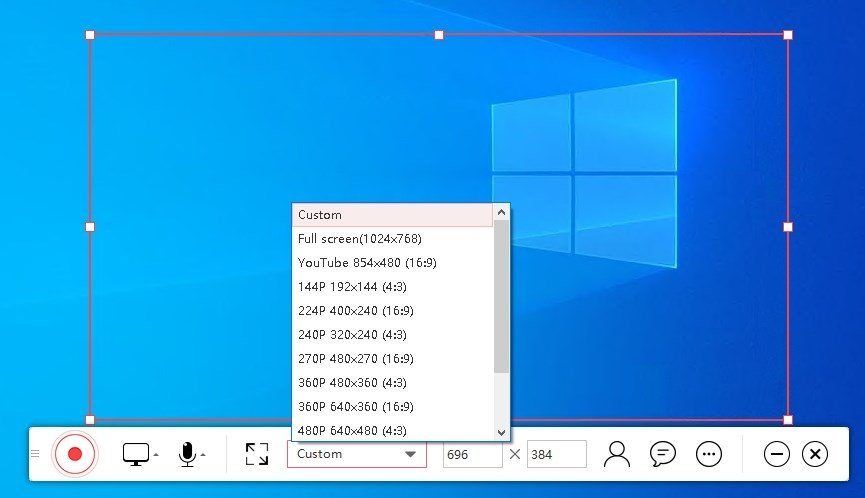Select the full-screen region icon
This screenshot has width=865, height=498.
click(x=257, y=454)
